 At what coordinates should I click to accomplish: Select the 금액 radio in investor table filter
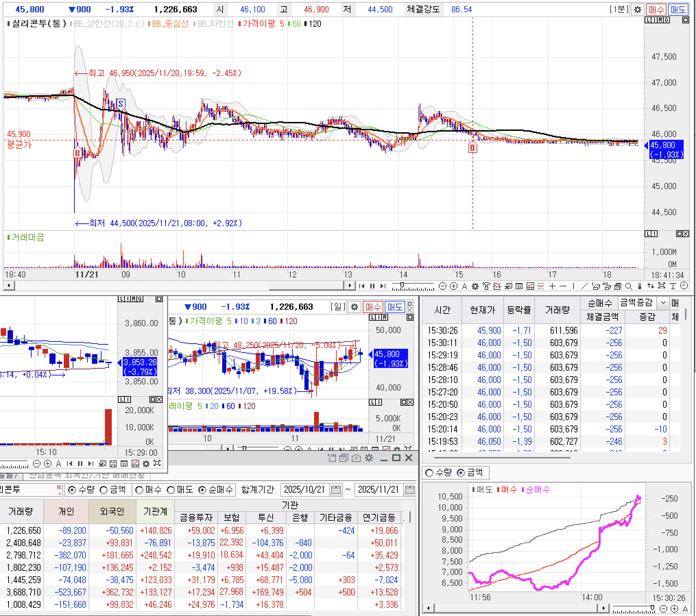point(104,490)
